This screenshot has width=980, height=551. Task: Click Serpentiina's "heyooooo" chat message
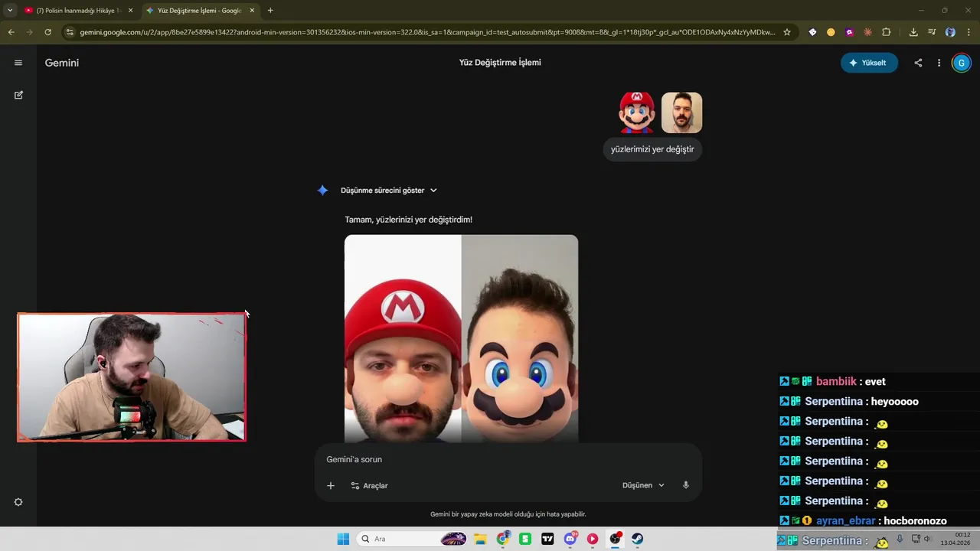point(895,401)
